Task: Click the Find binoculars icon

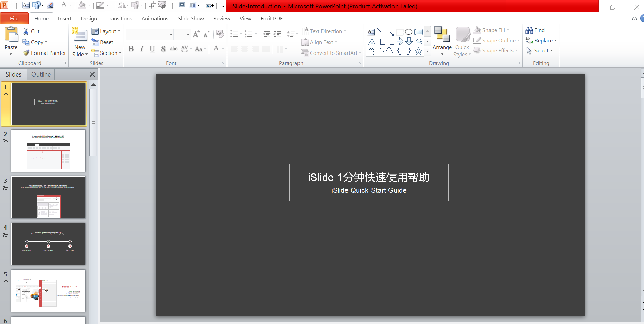Action: (529, 30)
